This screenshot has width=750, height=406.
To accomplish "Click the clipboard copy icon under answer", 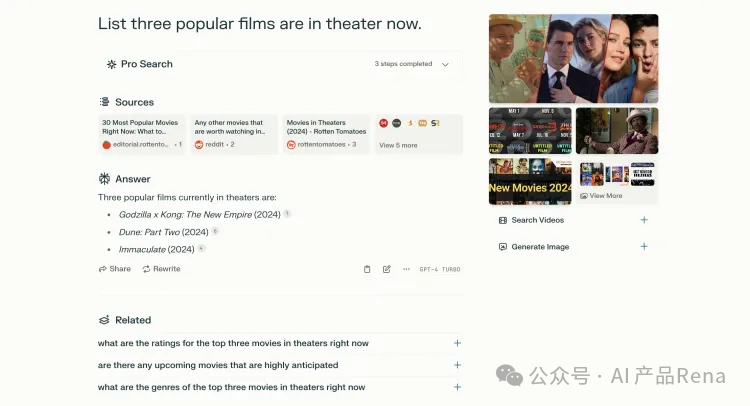I will [367, 269].
